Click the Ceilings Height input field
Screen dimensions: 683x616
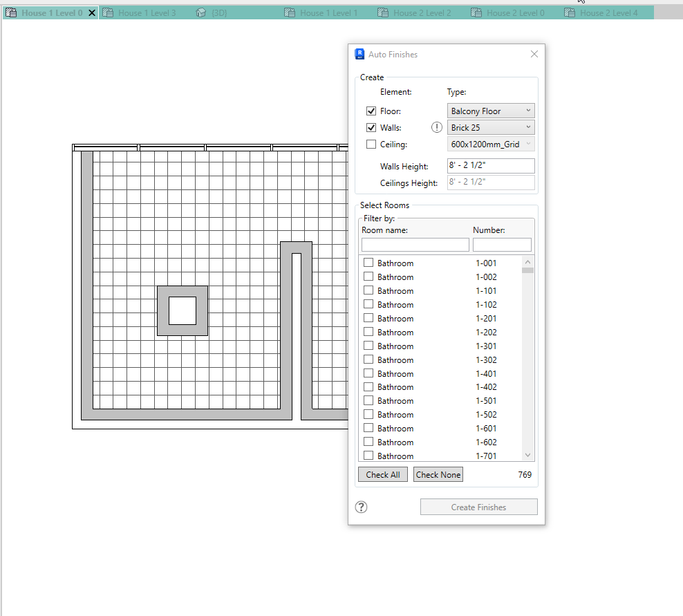click(x=491, y=183)
